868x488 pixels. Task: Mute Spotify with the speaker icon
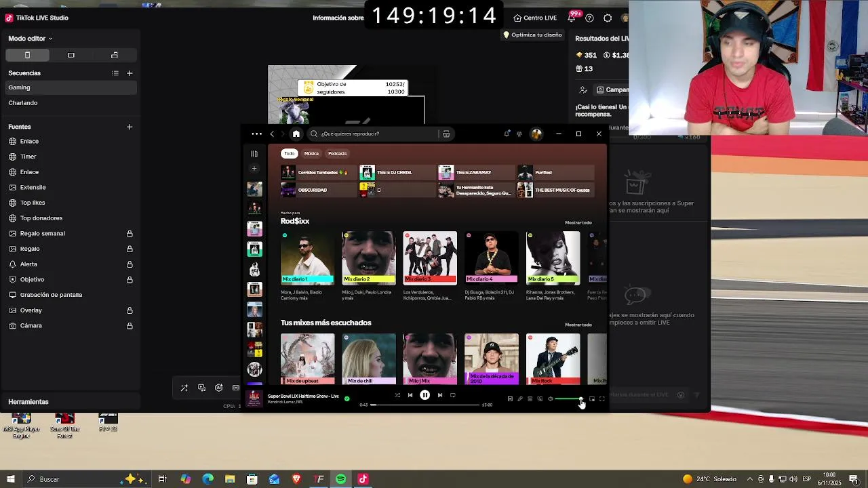[x=550, y=399]
